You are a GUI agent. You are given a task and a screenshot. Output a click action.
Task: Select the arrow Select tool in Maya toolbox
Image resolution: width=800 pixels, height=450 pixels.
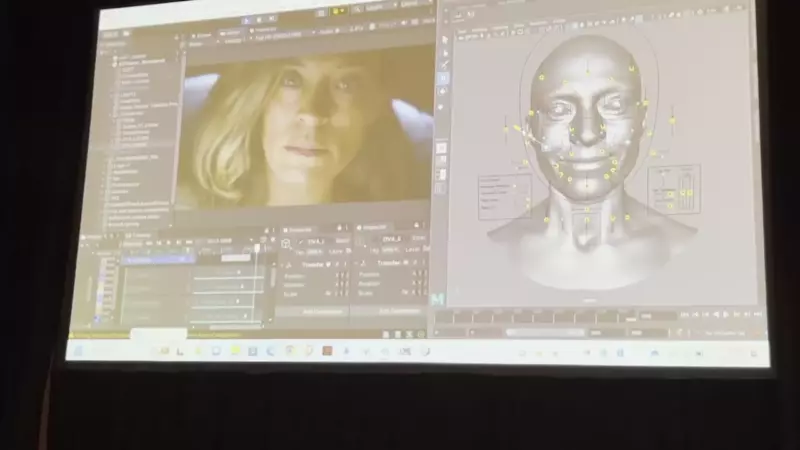(x=443, y=41)
